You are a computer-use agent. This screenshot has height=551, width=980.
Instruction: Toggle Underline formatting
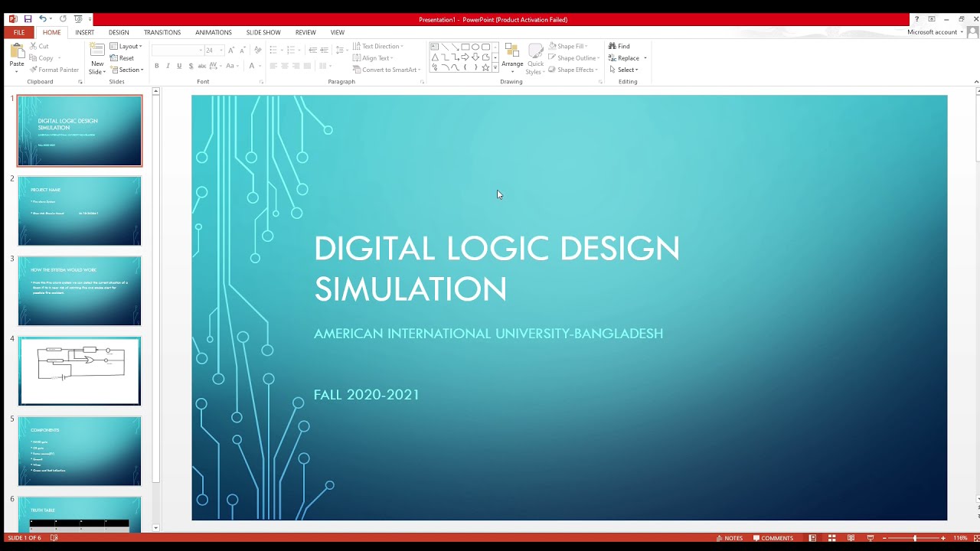pos(179,66)
